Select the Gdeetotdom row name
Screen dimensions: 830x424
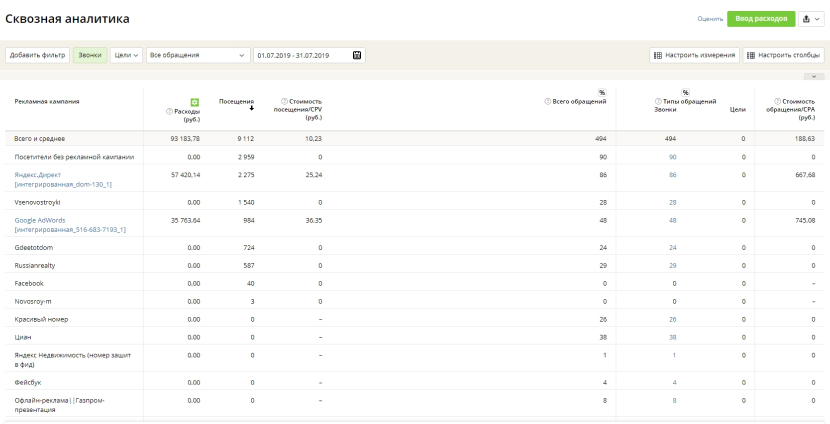coord(33,248)
